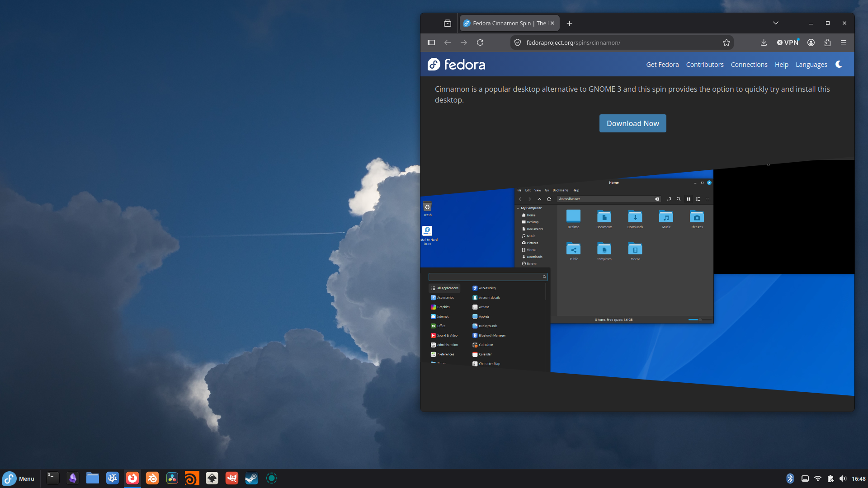This screenshot has height=488, width=868.
Task: Open the extensions puzzle icon
Action: click(x=827, y=42)
